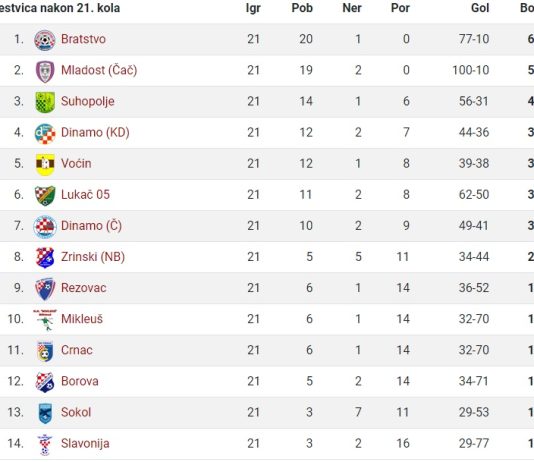Viewport: 534px width, 462px height.
Task: Open the Bratstvo team link
Action: tap(83, 39)
